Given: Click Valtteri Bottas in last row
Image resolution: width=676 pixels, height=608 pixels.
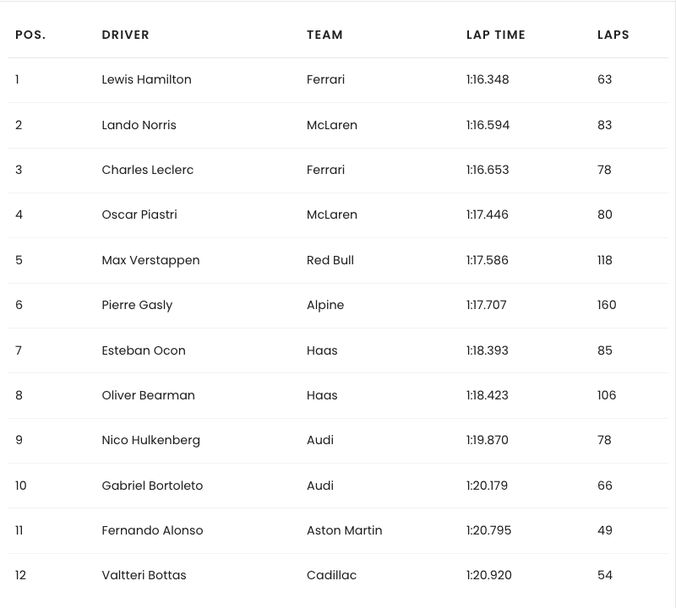Looking at the screenshot, I should (x=144, y=576).
